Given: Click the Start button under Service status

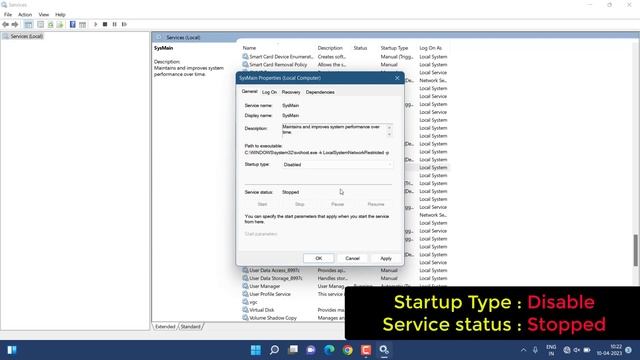Looking at the screenshot, I should tap(262, 204).
